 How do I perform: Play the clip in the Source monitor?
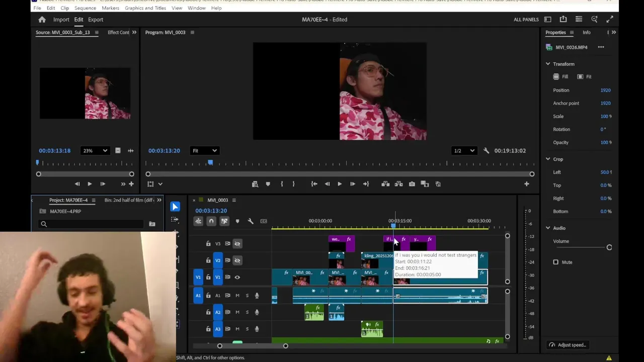point(90,184)
